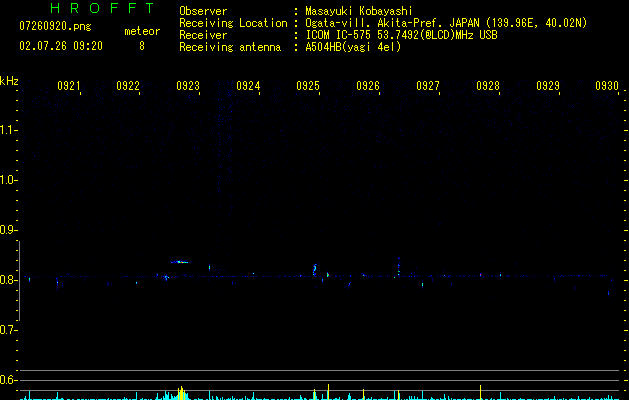Click the gray vertical frequency range bar
Image resolution: width=629 pixels, height=400 pixels.
[x=19, y=281]
